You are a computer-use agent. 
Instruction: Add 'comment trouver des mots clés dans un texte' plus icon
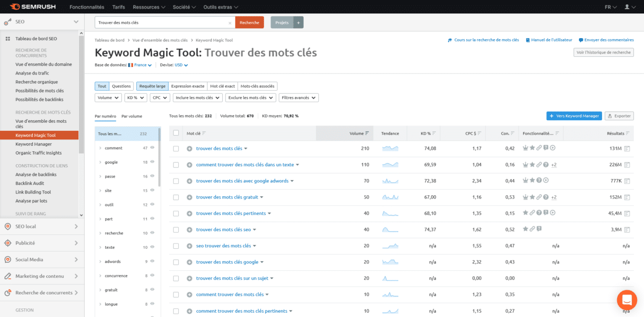189,165
